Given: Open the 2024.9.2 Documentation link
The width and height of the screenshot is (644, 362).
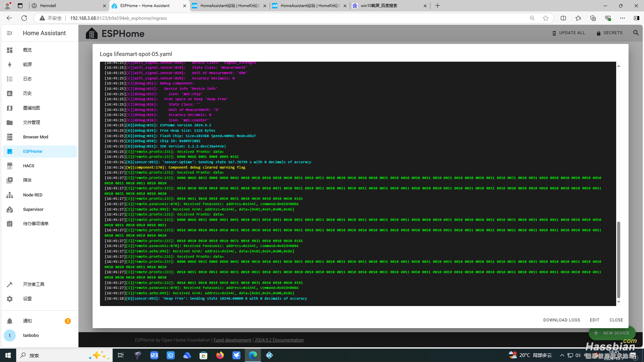Looking at the screenshot, I should click(279, 340).
